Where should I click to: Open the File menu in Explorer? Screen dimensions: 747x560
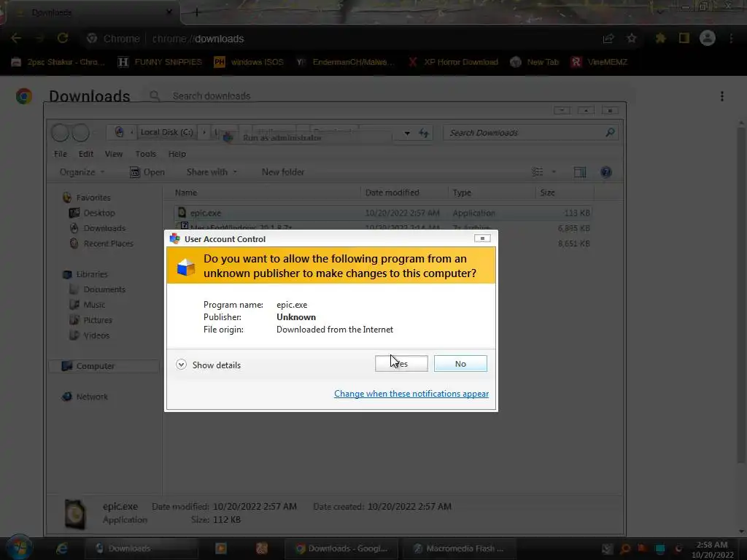click(x=61, y=154)
